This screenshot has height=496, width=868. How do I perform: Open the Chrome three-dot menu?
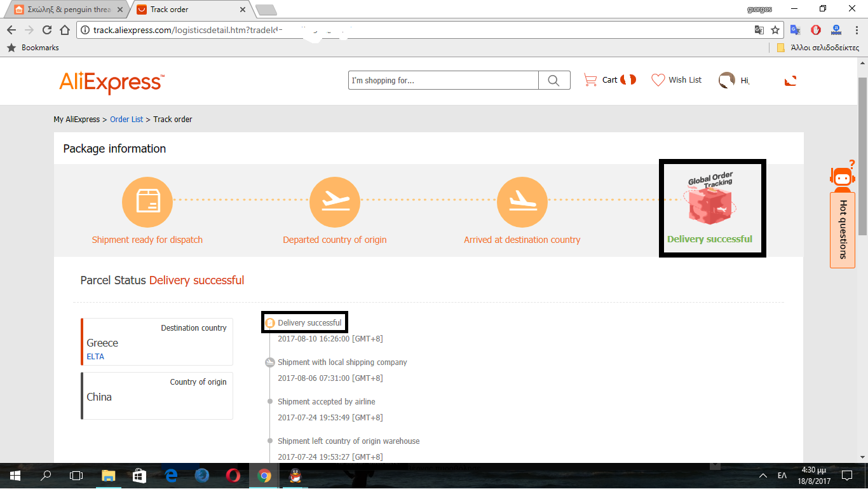point(855,30)
